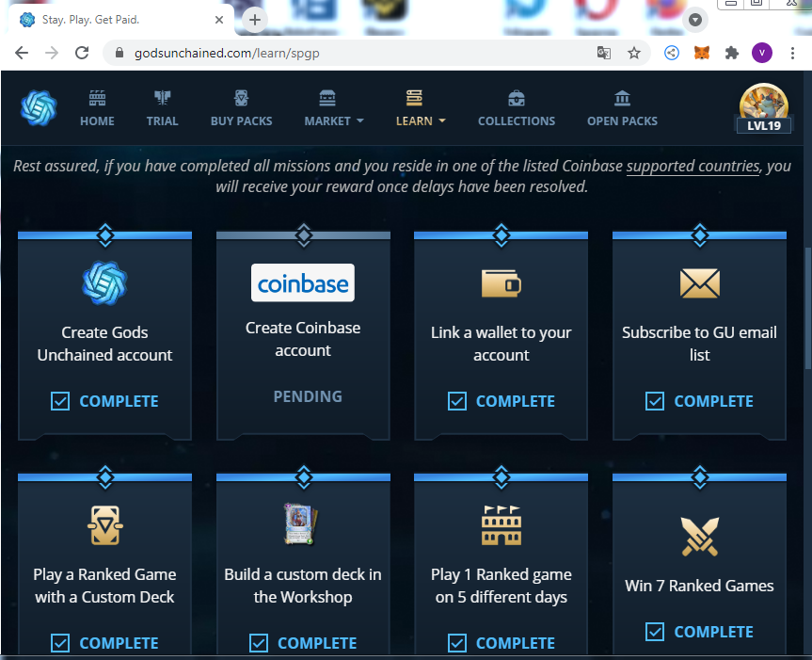Open the MetaMask fox extension
Screen dimensions: 812x660
(702, 53)
